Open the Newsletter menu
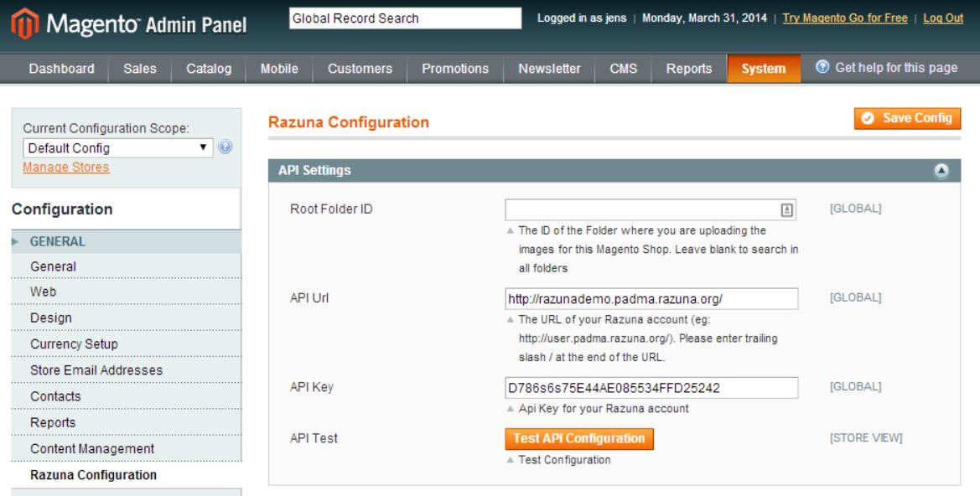This screenshot has width=980, height=496. pyautogui.click(x=549, y=69)
